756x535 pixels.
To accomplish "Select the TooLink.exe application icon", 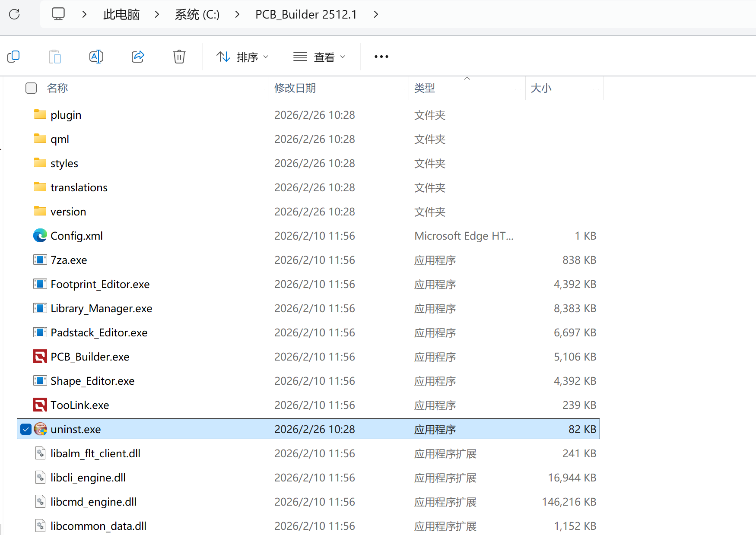I will point(40,405).
